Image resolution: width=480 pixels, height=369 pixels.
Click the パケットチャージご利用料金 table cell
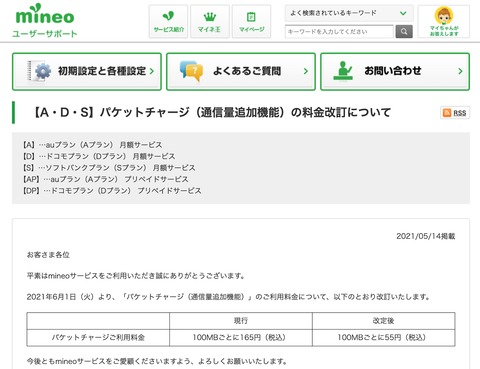click(98, 338)
